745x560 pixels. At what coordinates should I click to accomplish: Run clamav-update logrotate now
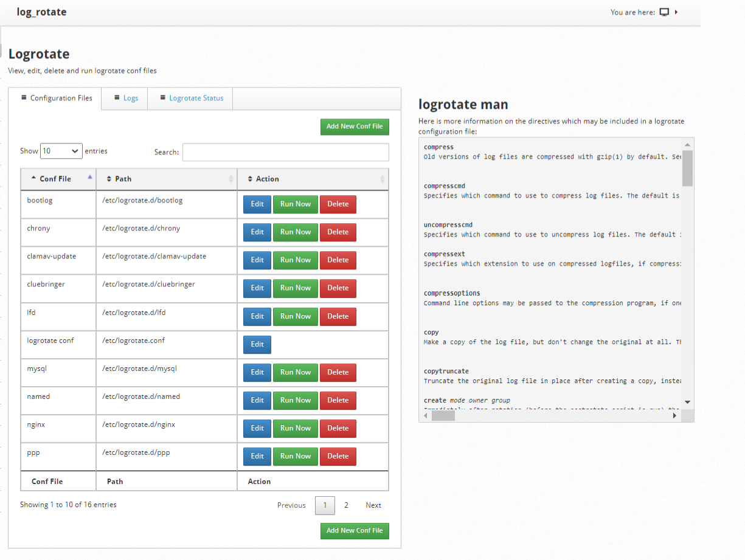tap(296, 260)
